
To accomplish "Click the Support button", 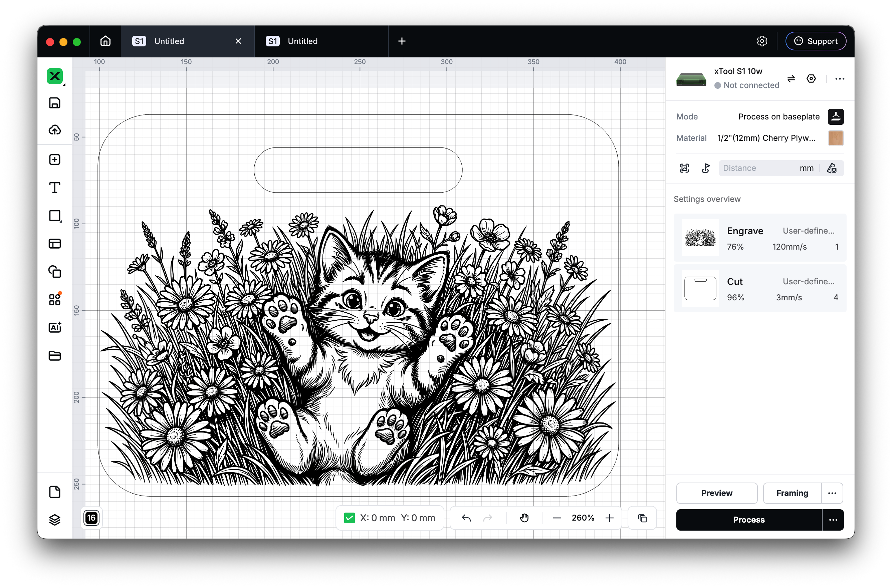I will pos(816,41).
